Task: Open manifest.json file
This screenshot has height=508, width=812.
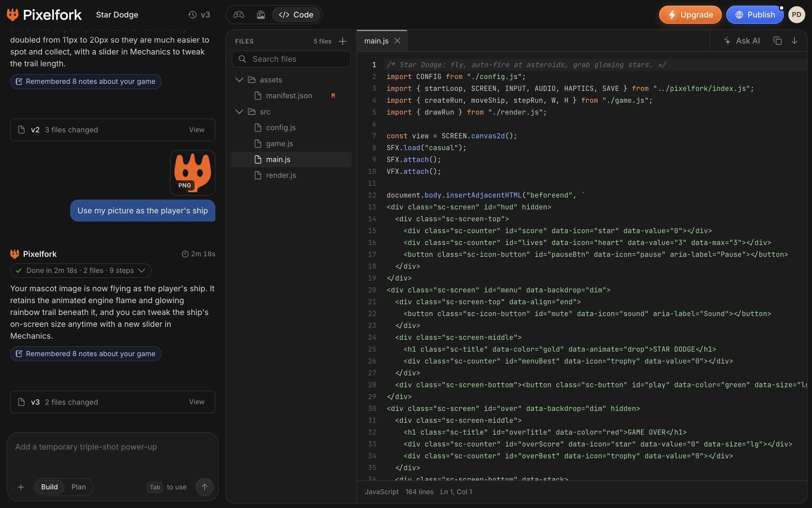Action: click(x=291, y=96)
